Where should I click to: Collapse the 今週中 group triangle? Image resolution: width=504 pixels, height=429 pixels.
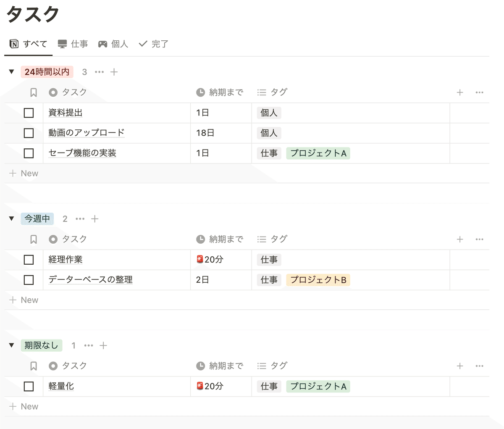pyautogui.click(x=11, y=218)
